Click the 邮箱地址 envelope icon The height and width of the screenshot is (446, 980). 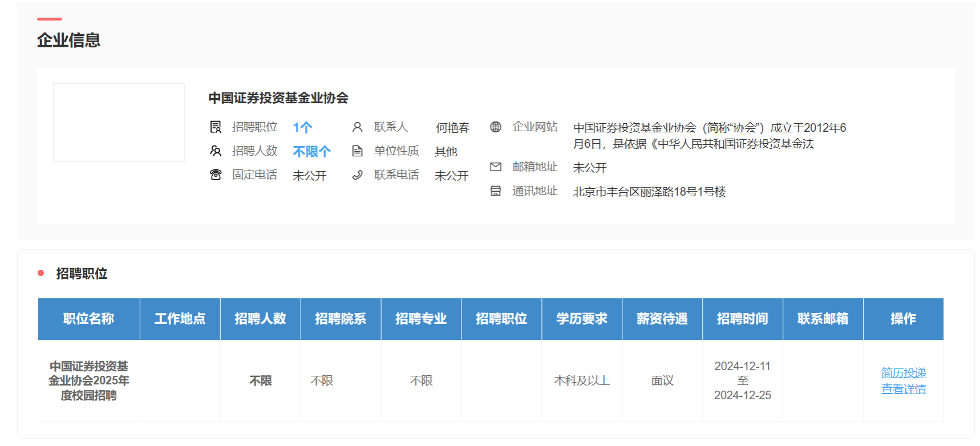point(496,167)
